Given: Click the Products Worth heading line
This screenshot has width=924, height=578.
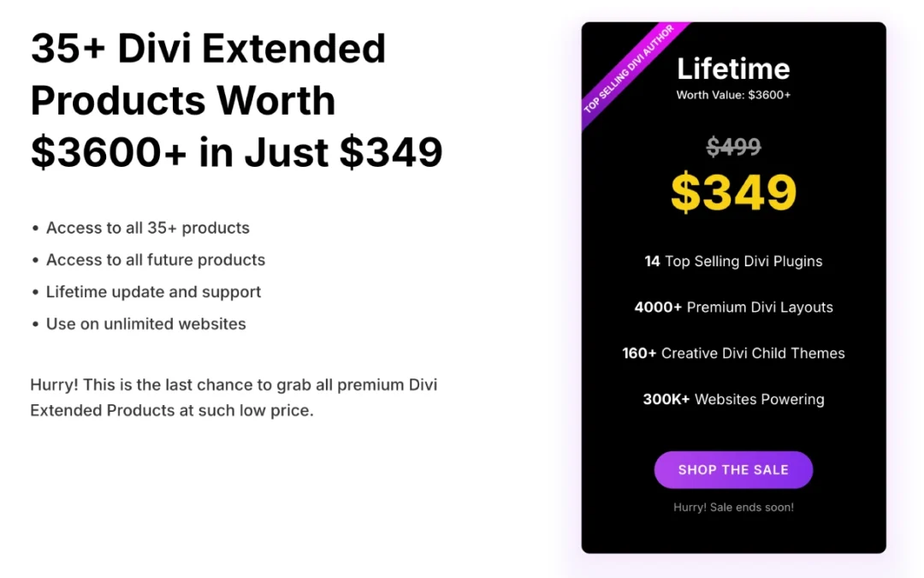Looking at the screenshot, I should click(182, 100).
